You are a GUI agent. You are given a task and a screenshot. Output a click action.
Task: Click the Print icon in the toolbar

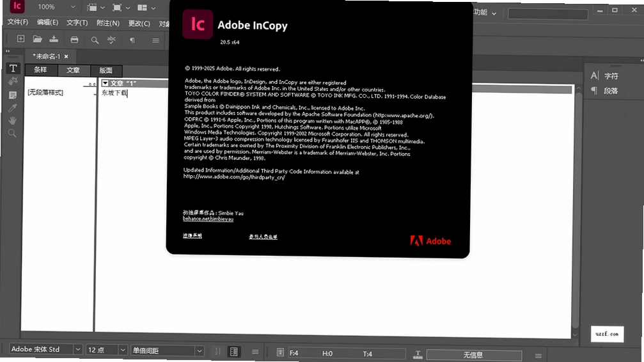point(74,40)
